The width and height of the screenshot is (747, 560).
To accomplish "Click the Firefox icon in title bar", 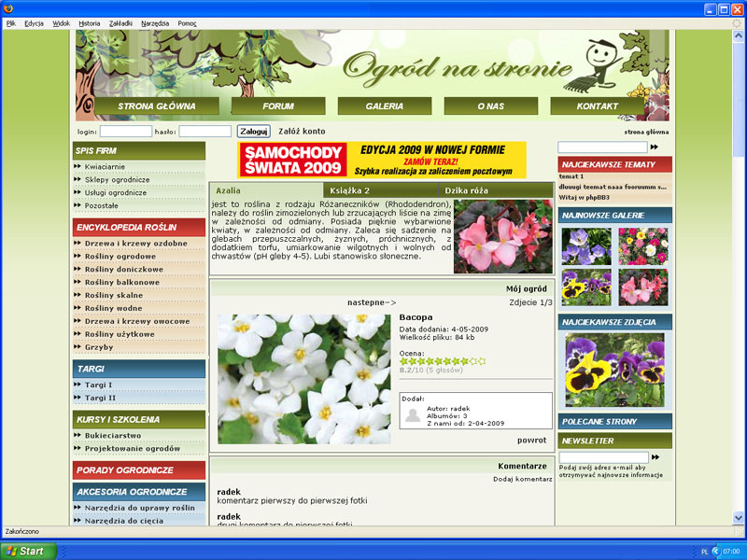I will [8, 8].
